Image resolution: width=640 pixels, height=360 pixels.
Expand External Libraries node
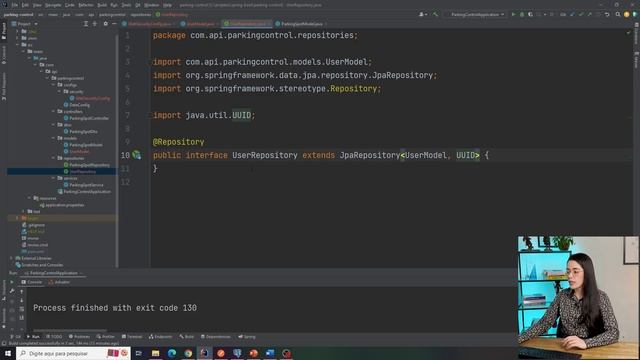tap(11, 258)
